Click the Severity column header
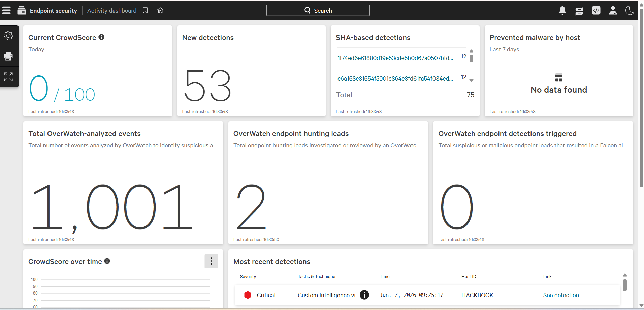The image size is (644, 310). coord(248,276)
